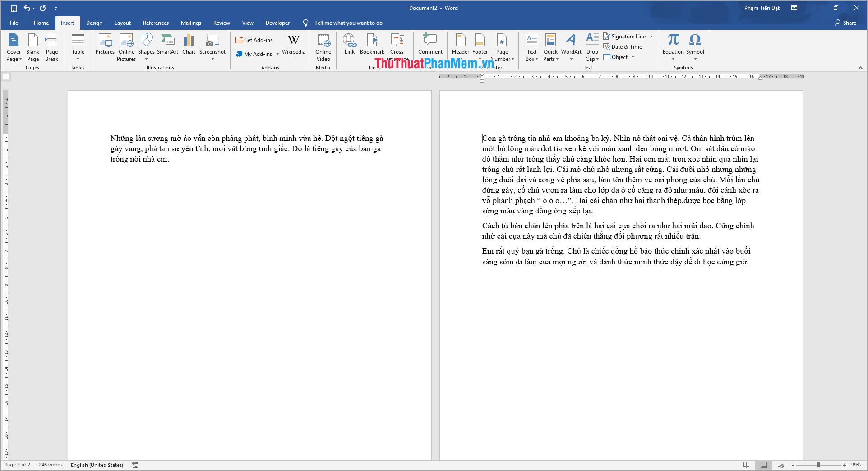Expand My Add-ins dropdown arrow
This screenshot has width=868, height=471.
point(277,54)
